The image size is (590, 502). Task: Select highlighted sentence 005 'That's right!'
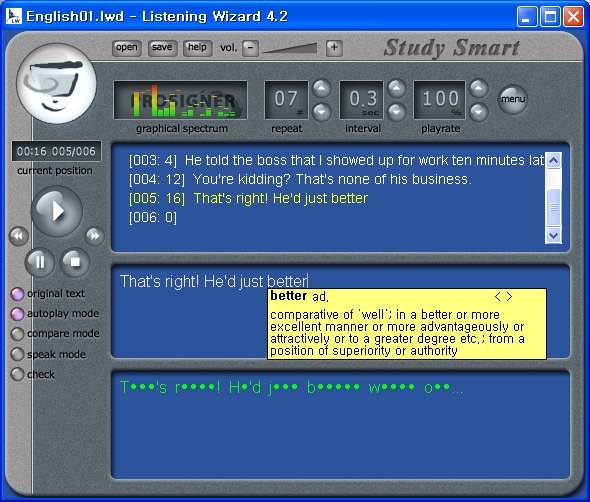pyautogui.click(x=248, y=198)
